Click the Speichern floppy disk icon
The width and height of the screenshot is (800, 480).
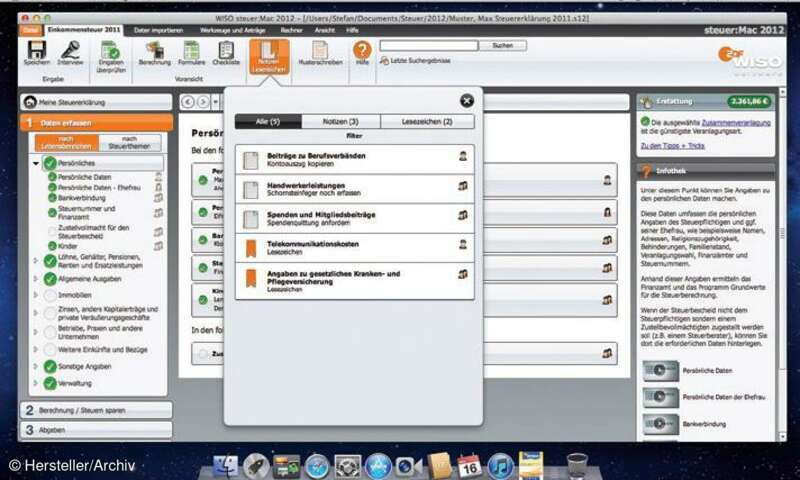[37, 50]
